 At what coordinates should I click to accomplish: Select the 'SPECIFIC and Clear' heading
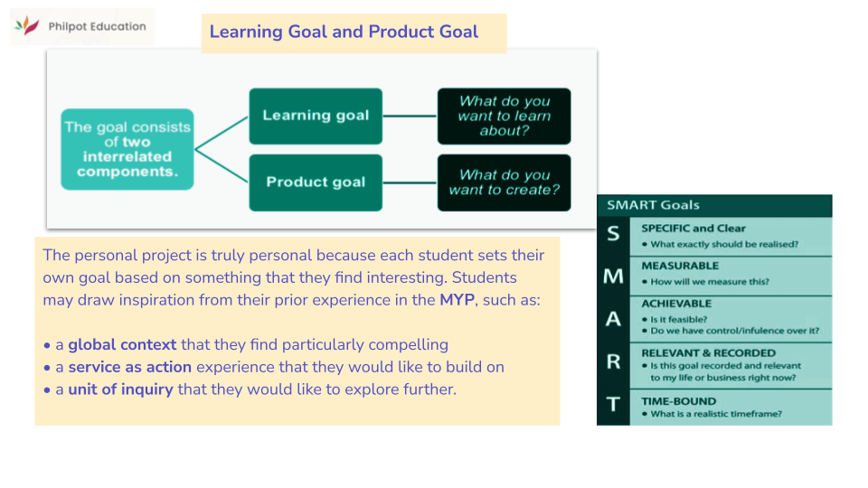(x=693, y=229)
